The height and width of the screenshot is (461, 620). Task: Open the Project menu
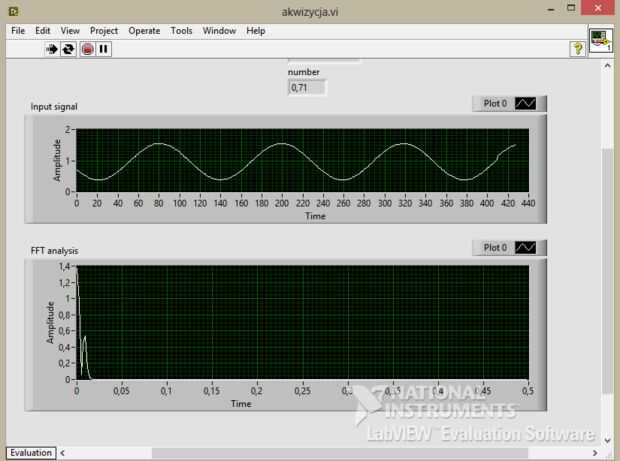104,31
